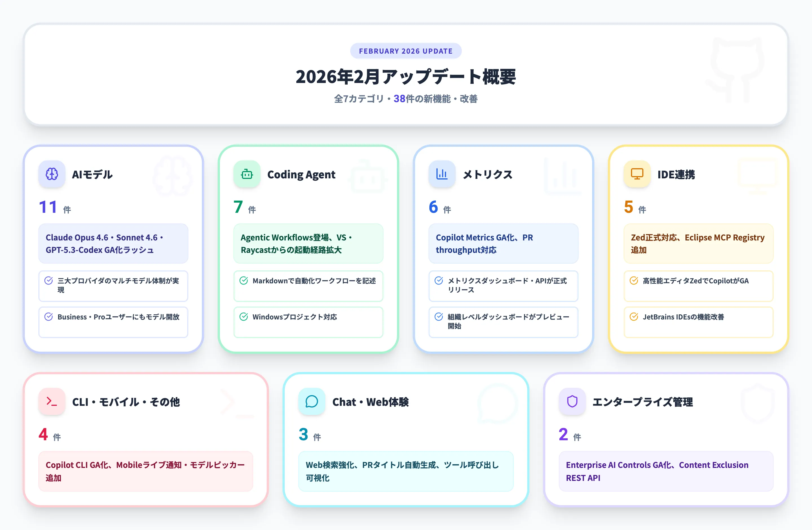Switch to the IDE連携 section header

[677, 174]
